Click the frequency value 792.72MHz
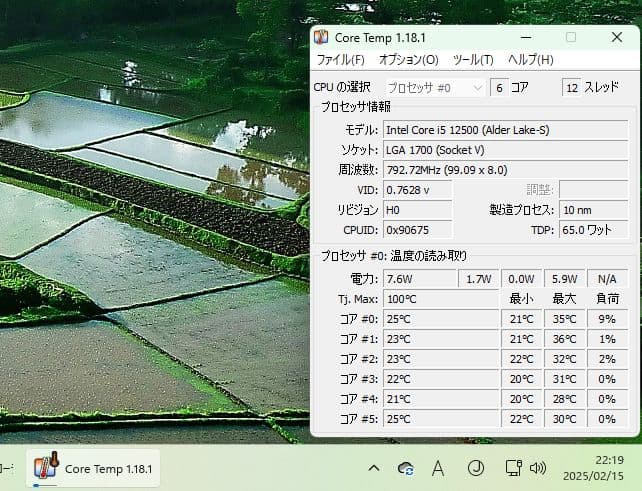The height and width of the screenshot is (491, 642). (505, 170)
